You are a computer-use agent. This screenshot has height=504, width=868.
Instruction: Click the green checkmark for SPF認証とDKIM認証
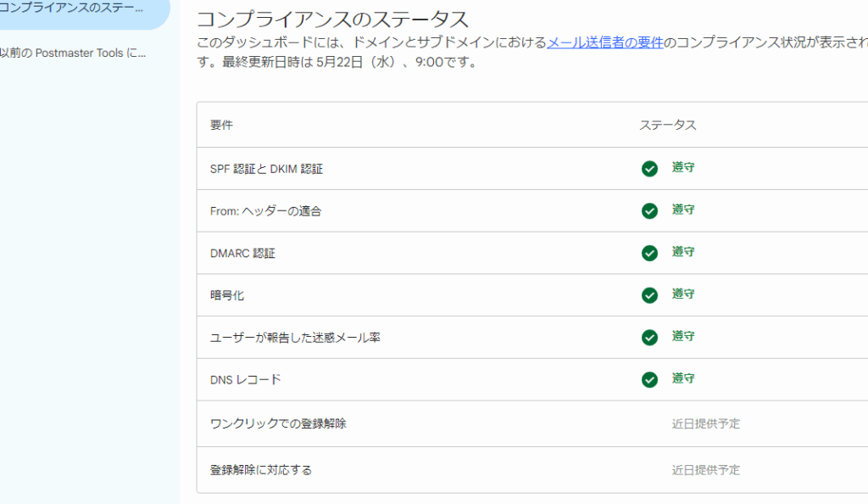click(649, 169)
